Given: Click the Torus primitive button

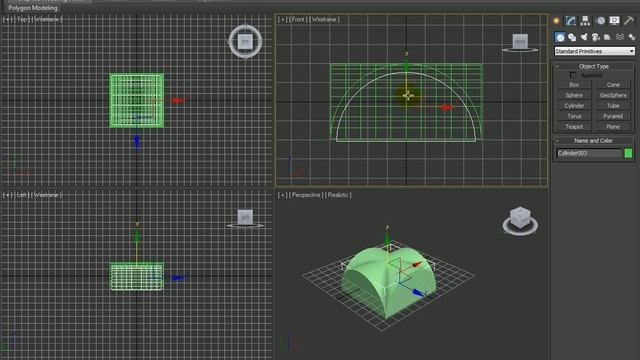Looking at the screenshot, I should point(574,116).
